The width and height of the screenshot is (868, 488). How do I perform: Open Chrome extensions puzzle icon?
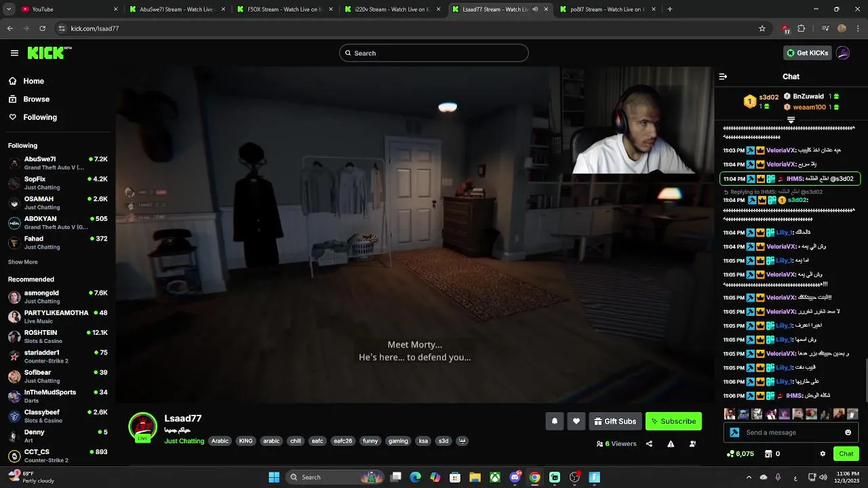click(x=802, y=28)
